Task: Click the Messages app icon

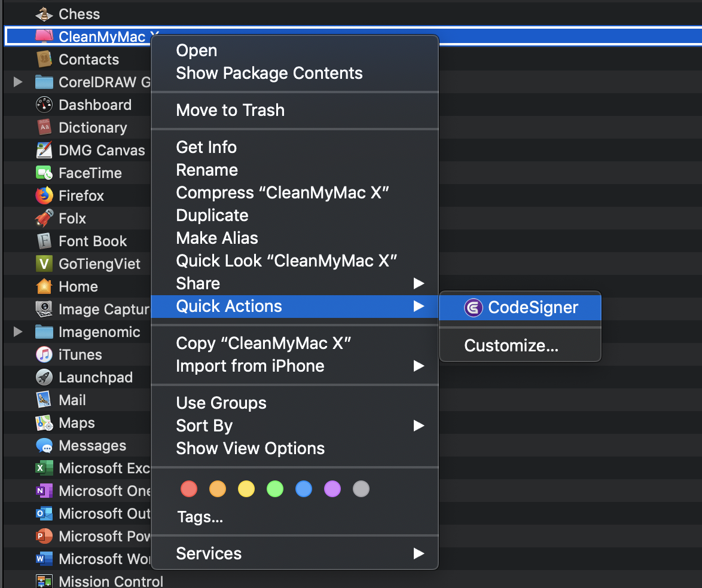Action: point(44,445)
